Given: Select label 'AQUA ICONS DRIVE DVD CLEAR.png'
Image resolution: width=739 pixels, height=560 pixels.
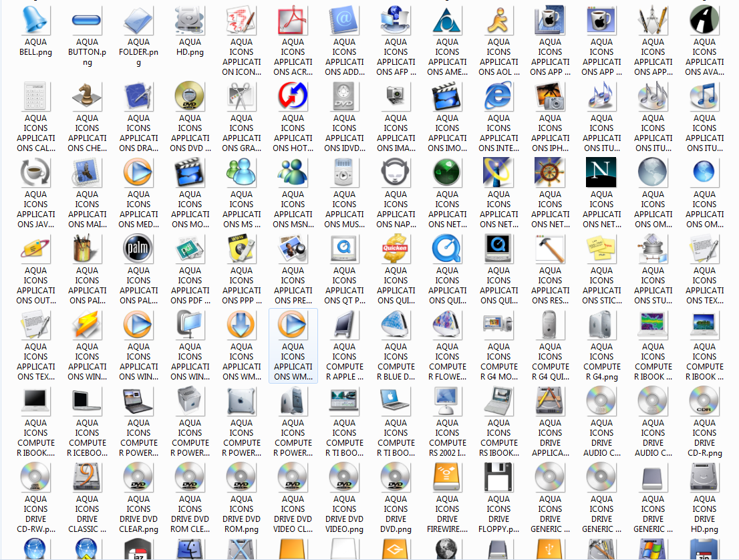Looking at the screenshot, I should pyautogui.click(x=138, y=514).
